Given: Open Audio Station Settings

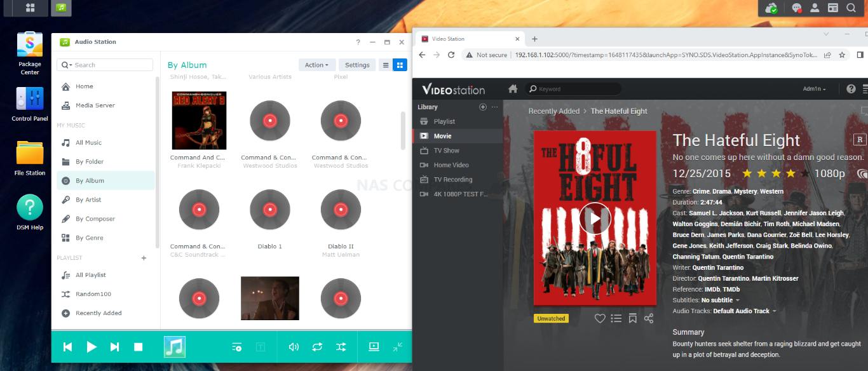Looking at the screenshot, I should tap(357, 65).
